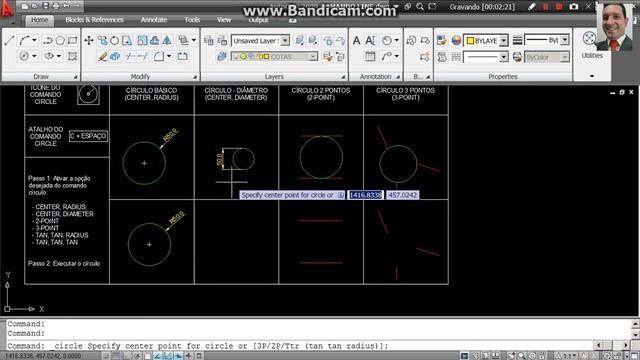The image size is (640, 360).
Task: Select the Hatch tool
Action: 72,56
